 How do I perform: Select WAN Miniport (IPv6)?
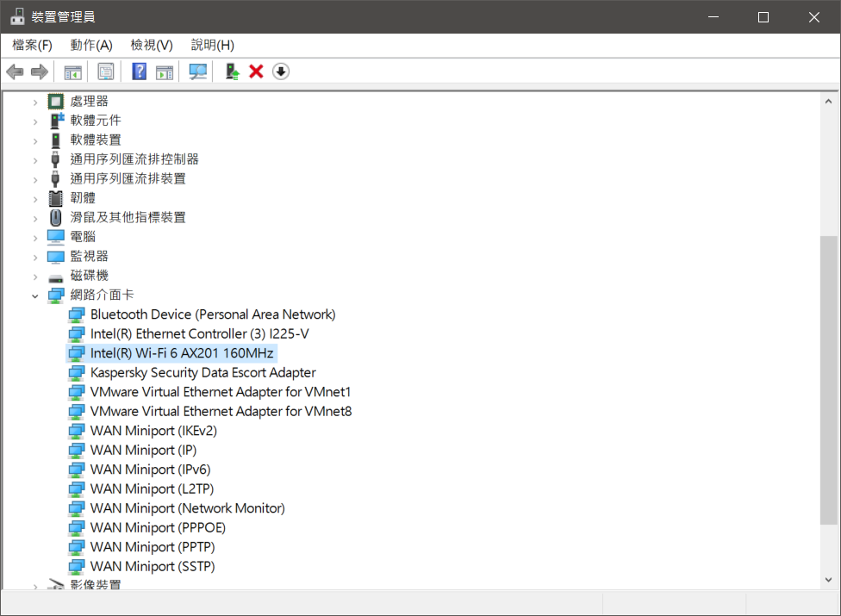[150, 470]
